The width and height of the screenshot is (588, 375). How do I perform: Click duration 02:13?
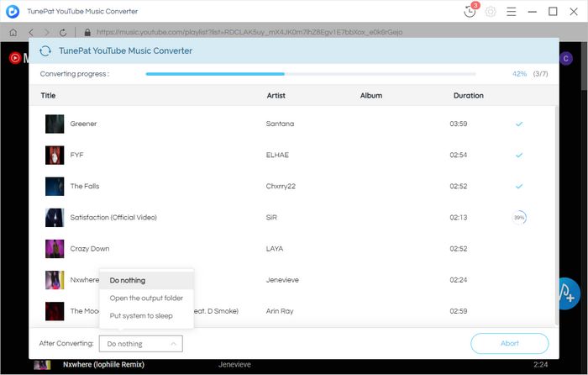point(459,217)
